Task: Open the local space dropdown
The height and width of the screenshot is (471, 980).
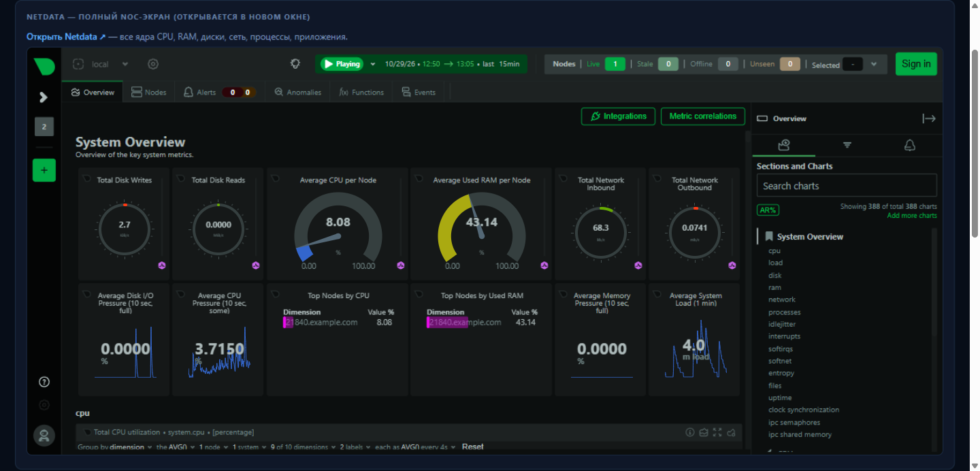Action: [x=101, y=64]
